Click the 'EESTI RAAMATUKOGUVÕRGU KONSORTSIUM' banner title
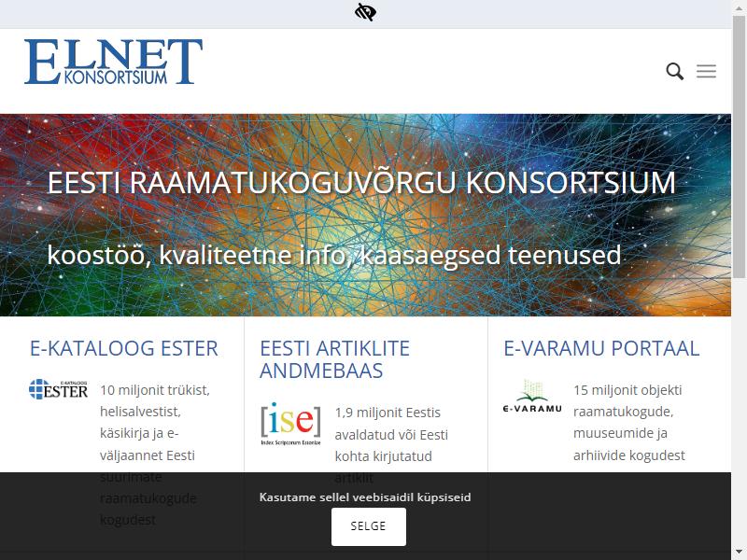Screen dimensions: 747x560 pos(361,182)
